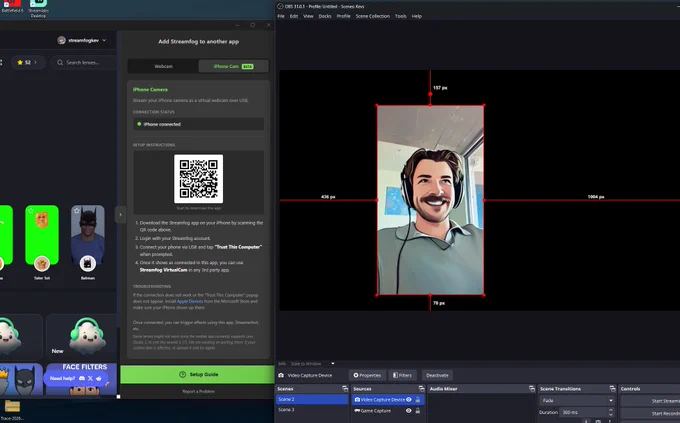
Task: Open the OBS Tools menu
Action: click(401, 16)
